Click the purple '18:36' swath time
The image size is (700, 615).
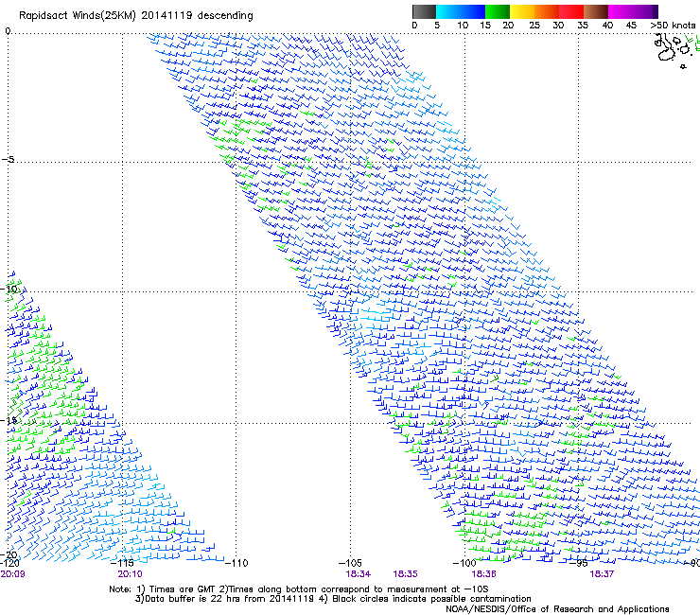[484, 574]
